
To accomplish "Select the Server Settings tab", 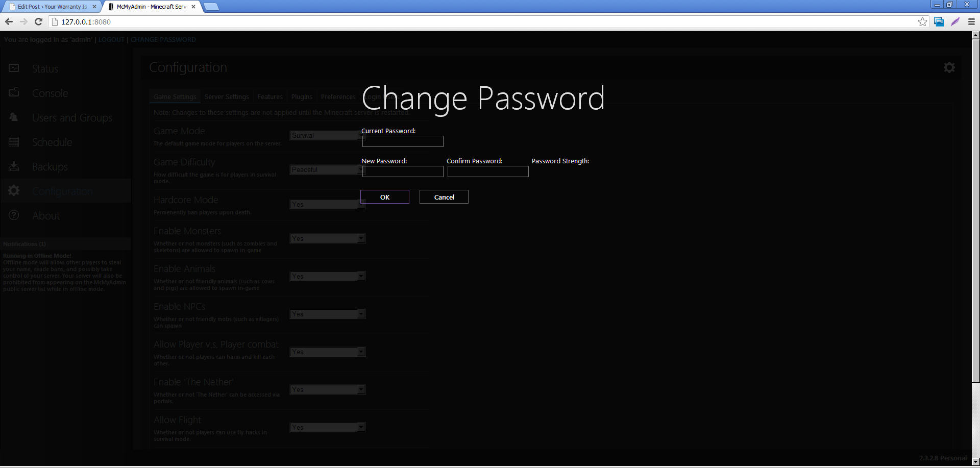I will [x=227, y=96].
